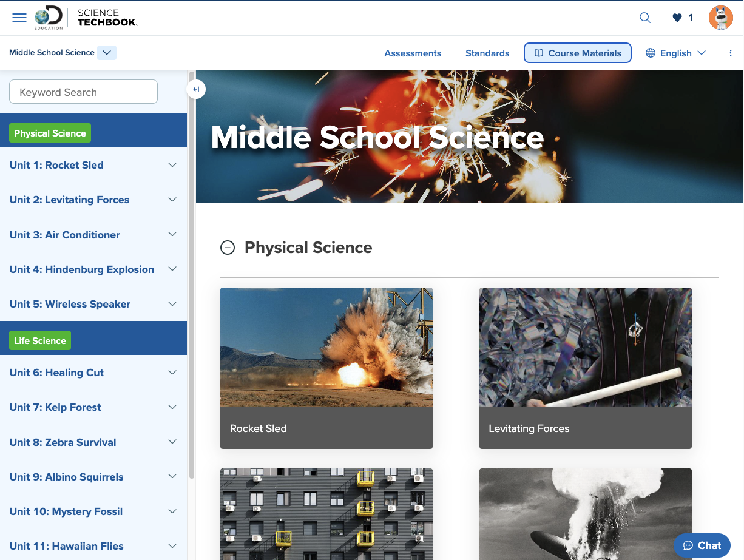Expand Unit 10: Mystery Fossil chevron
The width and height of the screenshot is (744, 560).
172,511
